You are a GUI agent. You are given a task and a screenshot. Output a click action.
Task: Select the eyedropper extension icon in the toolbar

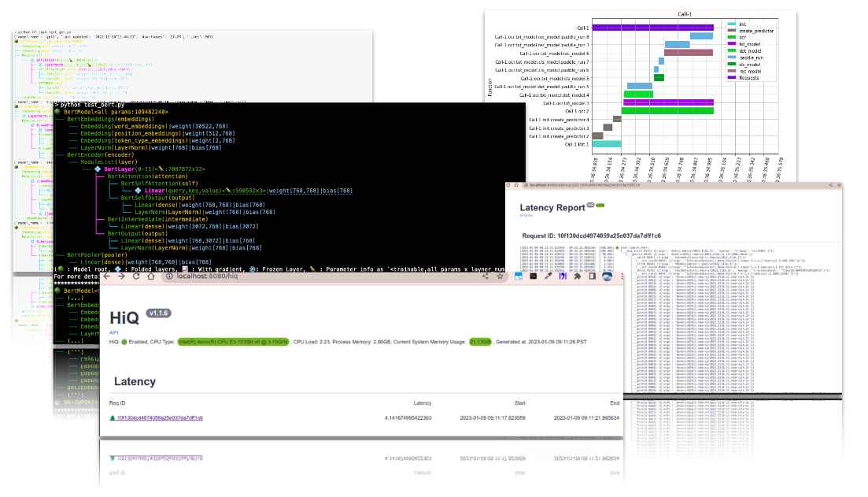pyautogui.click(x=548, y=276)
